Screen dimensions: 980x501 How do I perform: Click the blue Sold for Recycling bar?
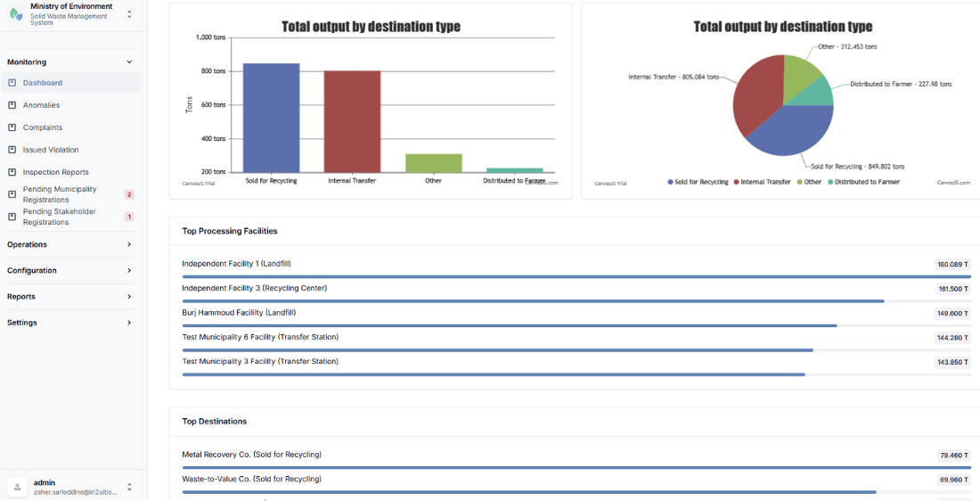tap(271, 118)
